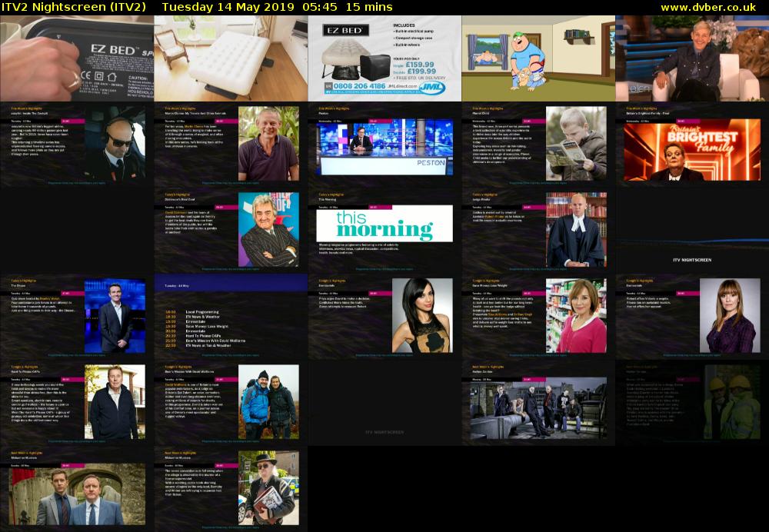Image resolution: width=769 pixels, height=532 pixels.
Task: Select the boy reading guidebook thumbnail
Action: pos(538,145)
